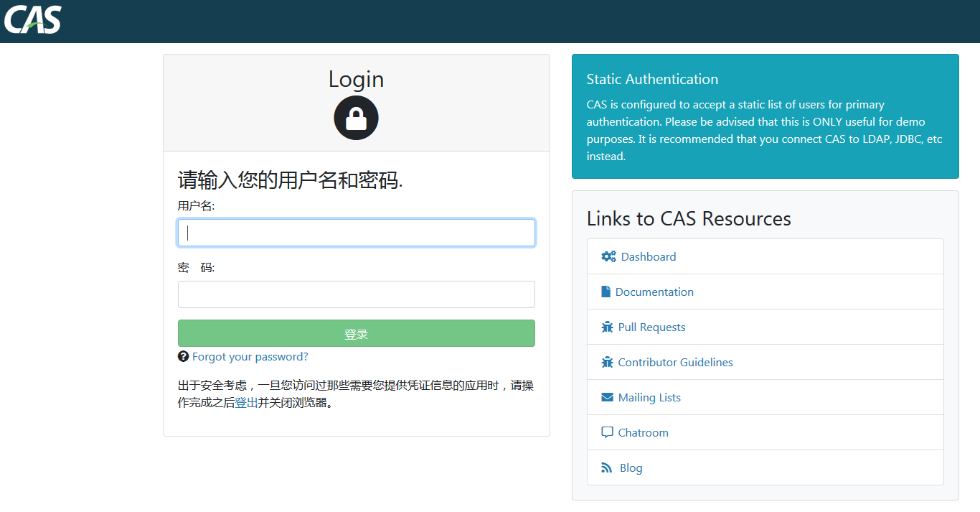Screen dimensions: 980x512
Task: Click the question mark help icon
Action: pos(183,356)
